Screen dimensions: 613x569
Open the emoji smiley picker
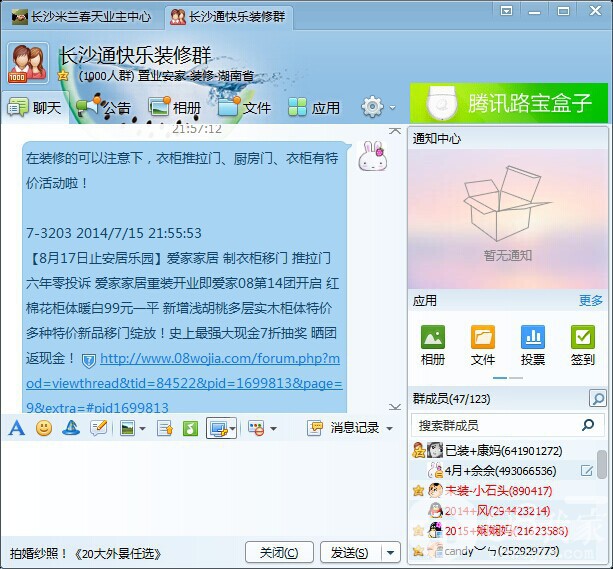tap(44, 428)
